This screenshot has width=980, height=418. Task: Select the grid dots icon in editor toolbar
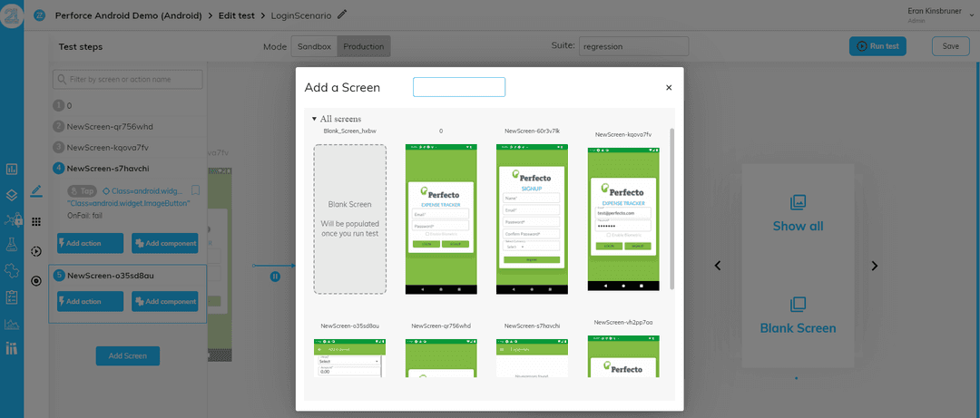(x=36, y=222)
